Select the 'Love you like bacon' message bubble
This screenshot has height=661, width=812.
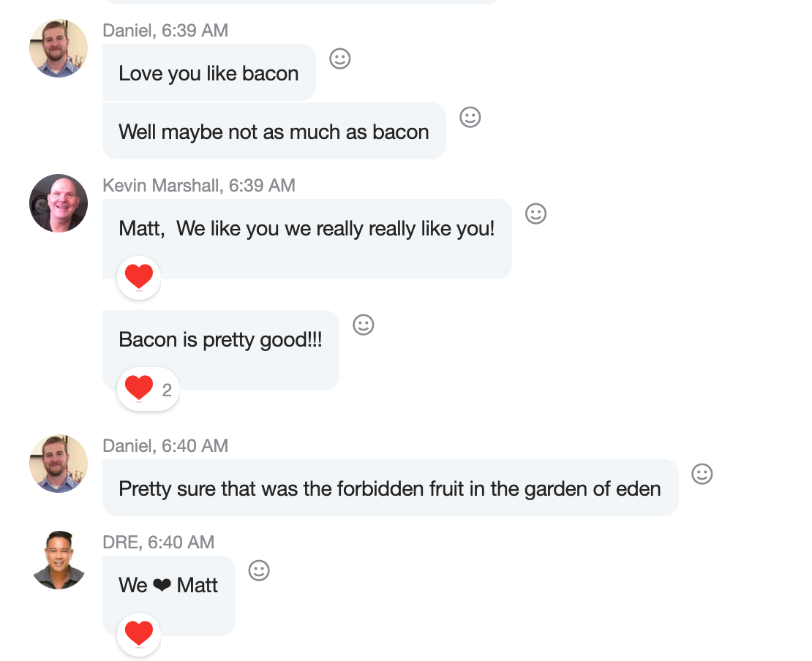[209, 73]
